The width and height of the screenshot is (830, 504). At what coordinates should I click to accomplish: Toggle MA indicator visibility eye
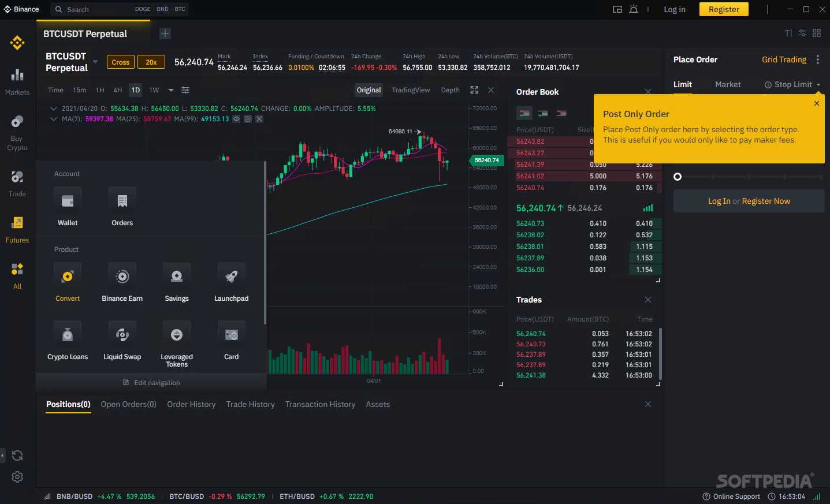tap(236, 119)
